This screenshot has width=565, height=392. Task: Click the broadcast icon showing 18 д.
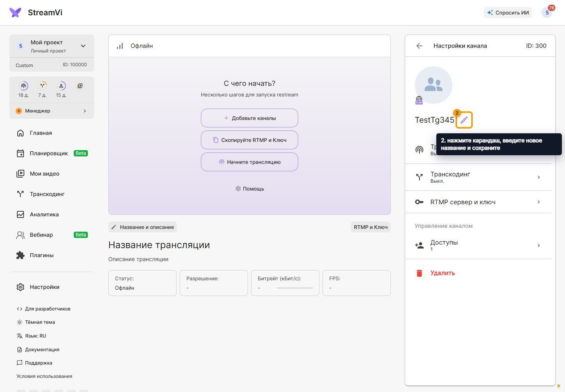coord(24,86)
